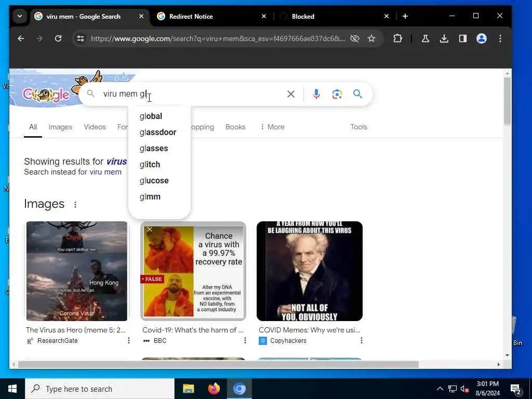The height and width of the screenshot is (399, 532).
Task: Submit search with blue magnifier
Action: point(357,94)
